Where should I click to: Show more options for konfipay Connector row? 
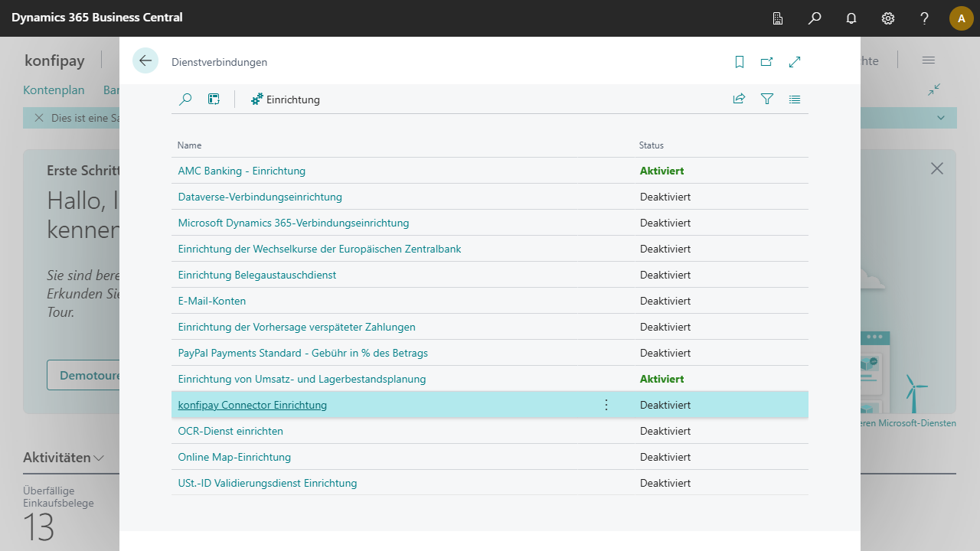coord(606,405)
